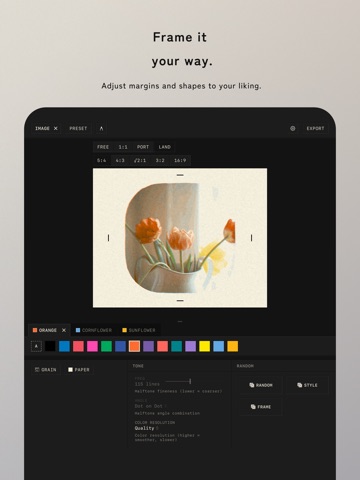This screenshot has height=480, width=360.
Task: Switch to the CORNFLOWER color tab
Action: 94,330
